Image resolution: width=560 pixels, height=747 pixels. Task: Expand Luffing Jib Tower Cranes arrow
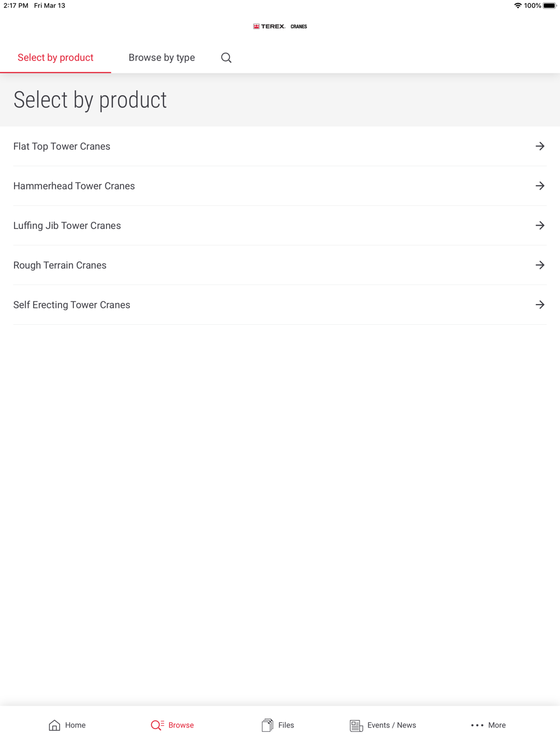click(540, 226)
